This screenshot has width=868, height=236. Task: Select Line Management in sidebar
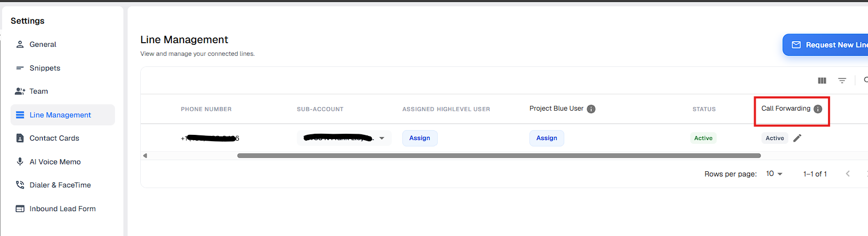pyautogui.click(x=63, y=115)
